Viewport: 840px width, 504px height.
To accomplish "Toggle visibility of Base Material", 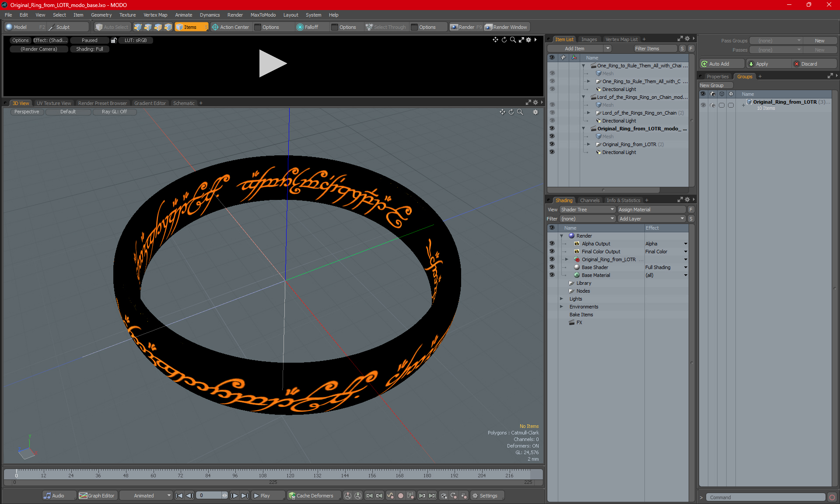I will coord(552,275).
